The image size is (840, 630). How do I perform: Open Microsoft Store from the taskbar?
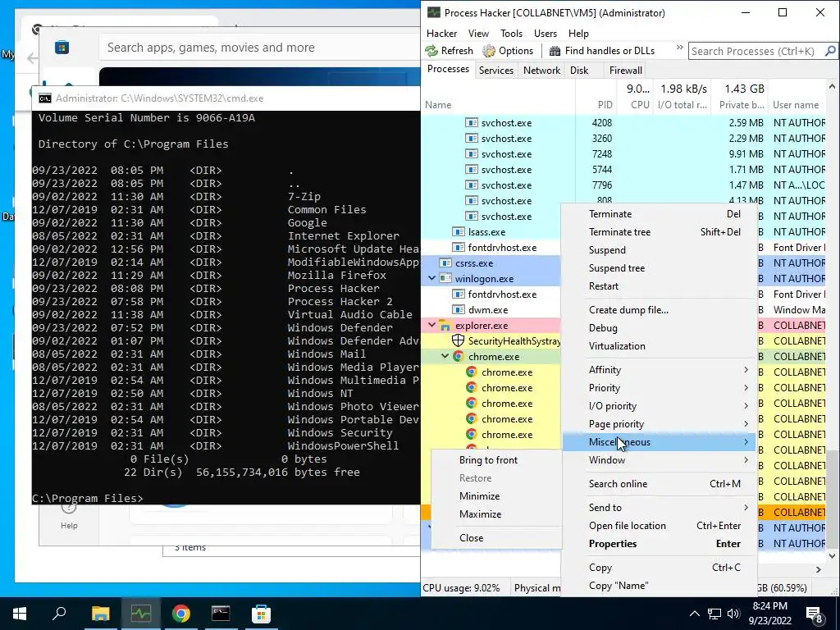261,614
